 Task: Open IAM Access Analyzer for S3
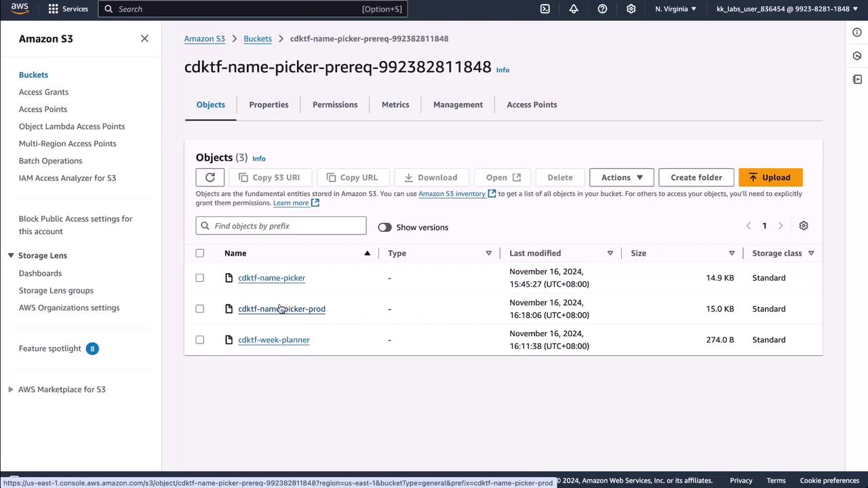point(67,178)
